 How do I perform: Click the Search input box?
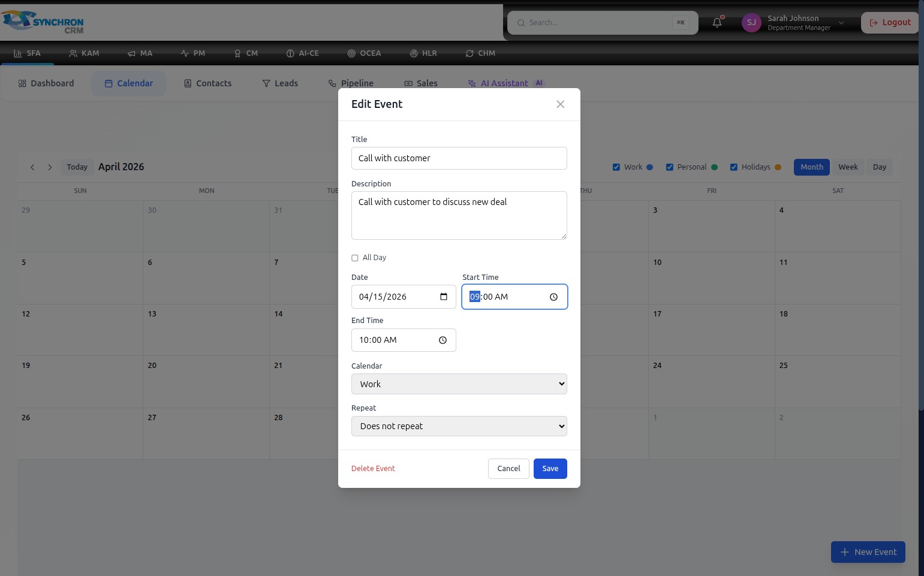click(x=603, y=23)
